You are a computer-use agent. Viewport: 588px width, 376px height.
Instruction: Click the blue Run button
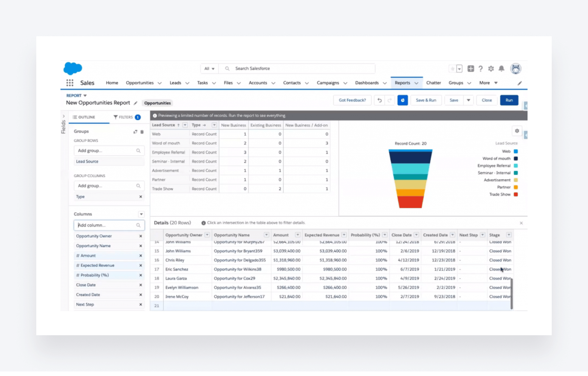click(x=509, y=100)
